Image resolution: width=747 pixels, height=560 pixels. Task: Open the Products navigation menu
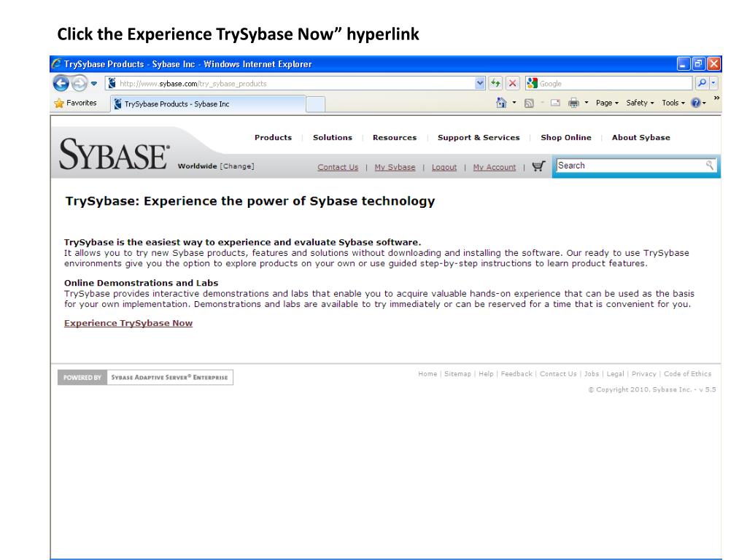[x=273, y=138]
